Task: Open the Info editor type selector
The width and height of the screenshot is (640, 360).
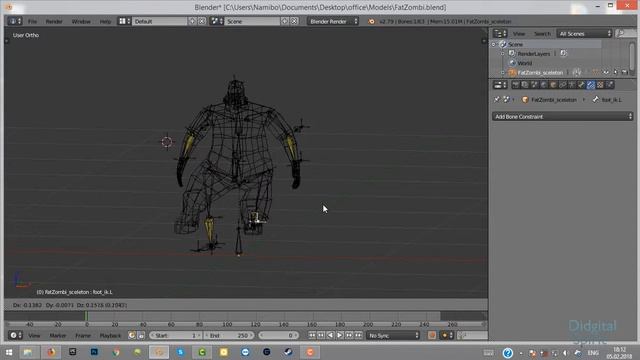Action: 15,21
